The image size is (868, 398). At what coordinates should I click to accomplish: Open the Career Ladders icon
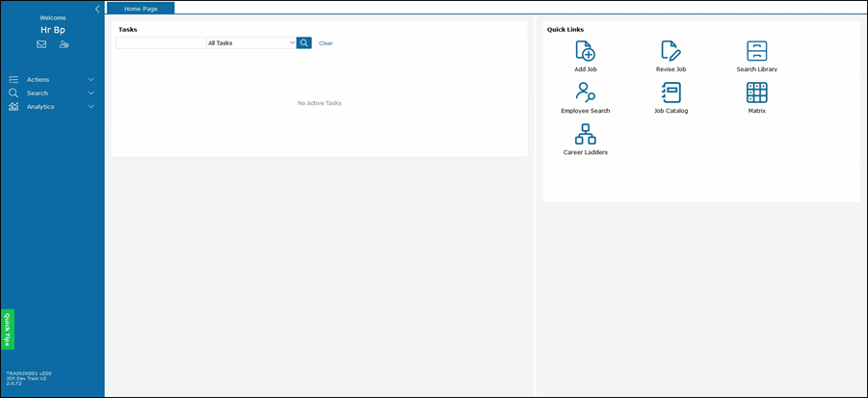tap(585, 134)
